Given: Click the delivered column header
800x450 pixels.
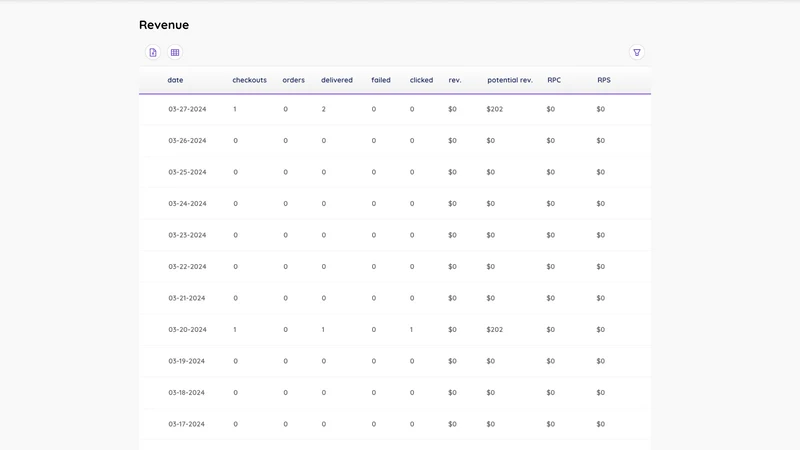Looking at the screenshot, I should point(337,80).
